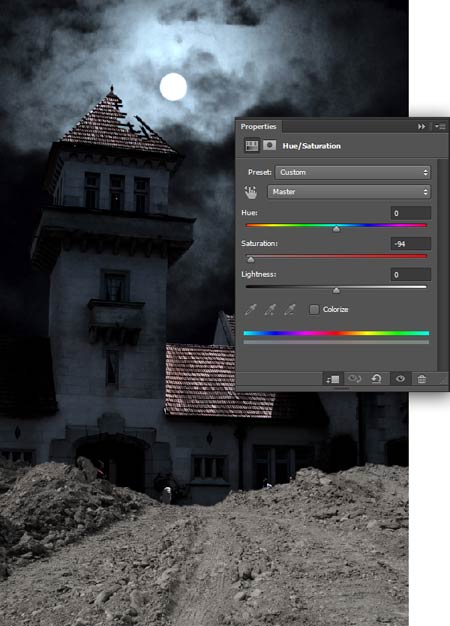Viewport: 450px width, 626px height.
Task: Enable the Colorize checkbox
Action: click(x=314, y=309)
